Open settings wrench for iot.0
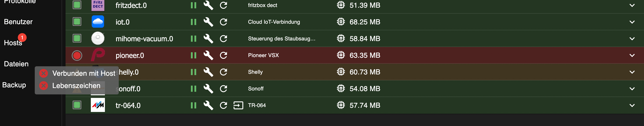 tap(208, 22)
